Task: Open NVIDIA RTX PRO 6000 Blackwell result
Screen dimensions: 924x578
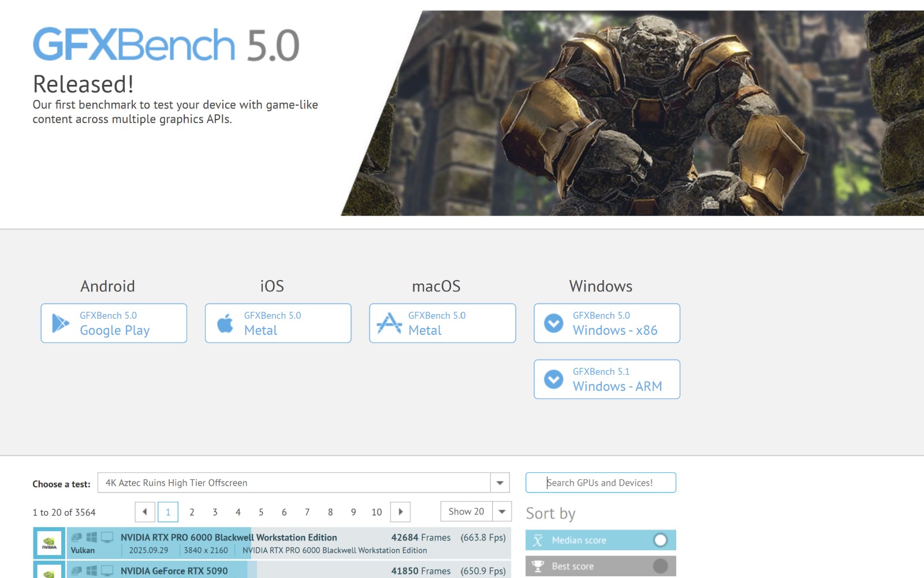Action: click(229, 538)
